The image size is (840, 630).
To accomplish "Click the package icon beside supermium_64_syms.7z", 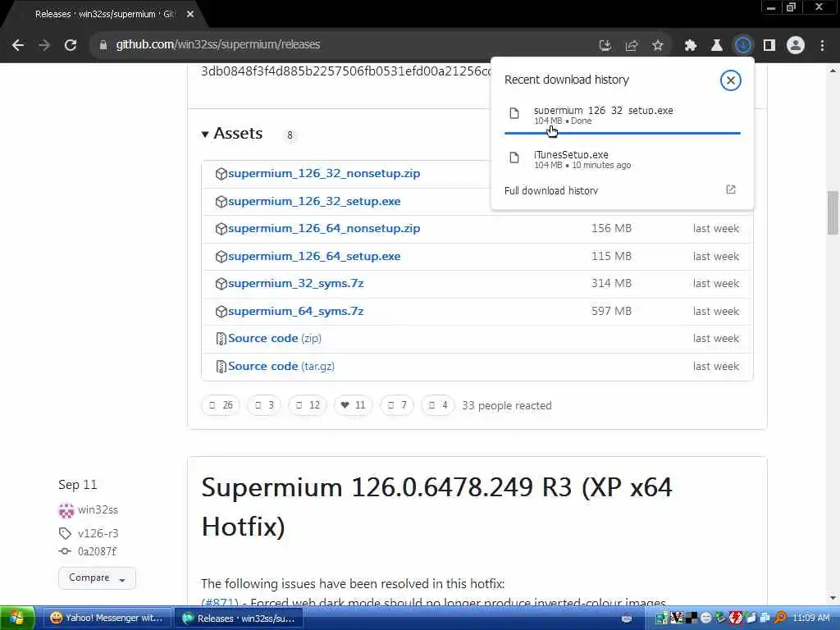I will click(x=221, y=311).
